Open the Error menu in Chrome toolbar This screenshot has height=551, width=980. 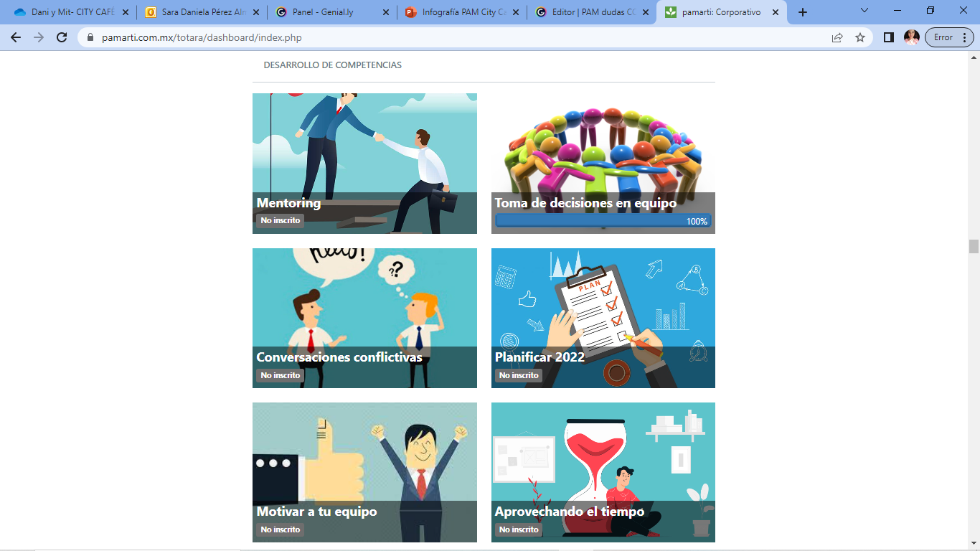point(950,37)
